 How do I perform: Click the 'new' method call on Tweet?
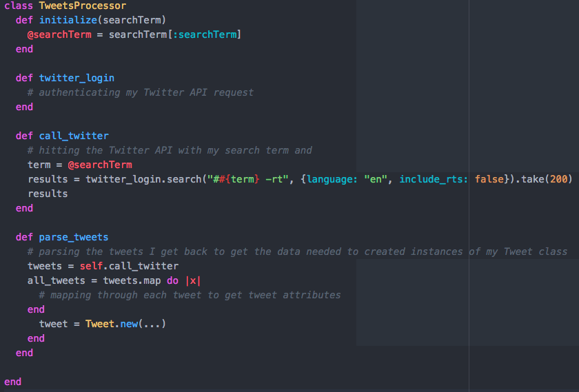pyautogui.click(x=129, y=324)
